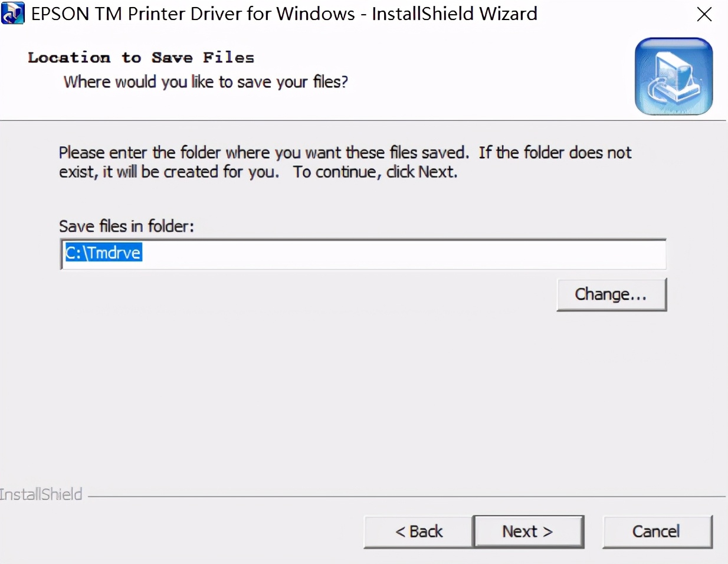Click the 'Save files in folder:' label

126,226
